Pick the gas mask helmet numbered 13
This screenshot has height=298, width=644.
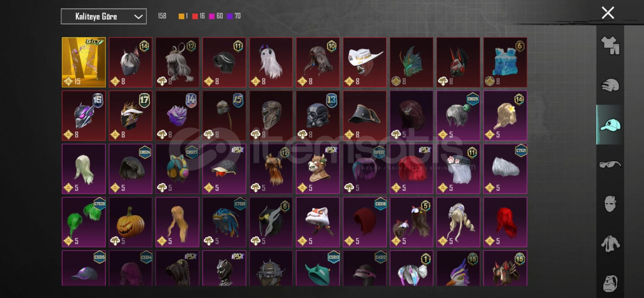[318, 116]
